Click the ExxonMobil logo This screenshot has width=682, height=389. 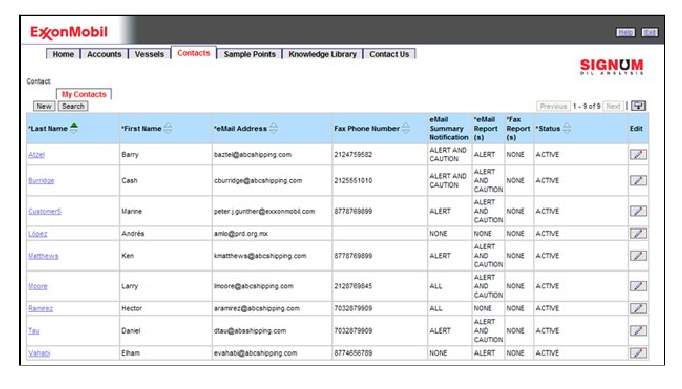pyautogui.click(x=69, y=32)
